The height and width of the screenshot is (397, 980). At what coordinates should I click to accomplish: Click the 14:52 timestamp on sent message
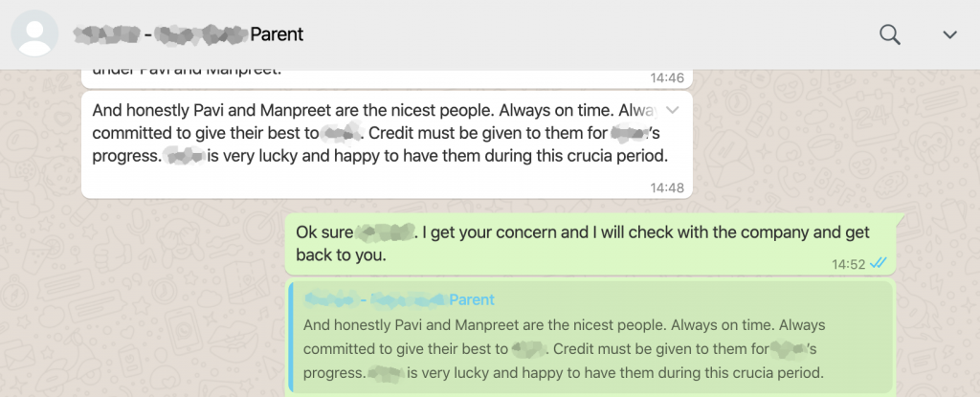[848, 263]
